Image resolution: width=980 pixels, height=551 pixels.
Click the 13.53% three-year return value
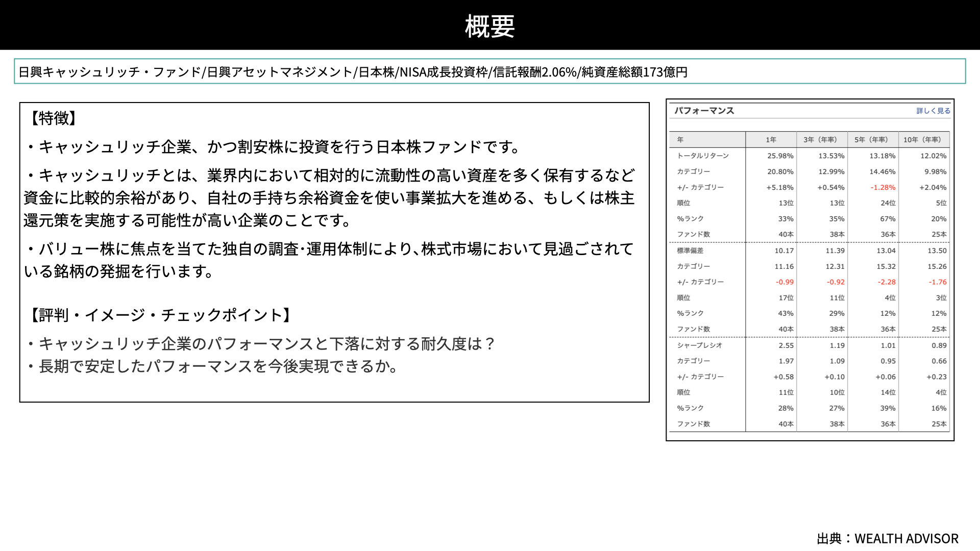[x=831, y=156]
